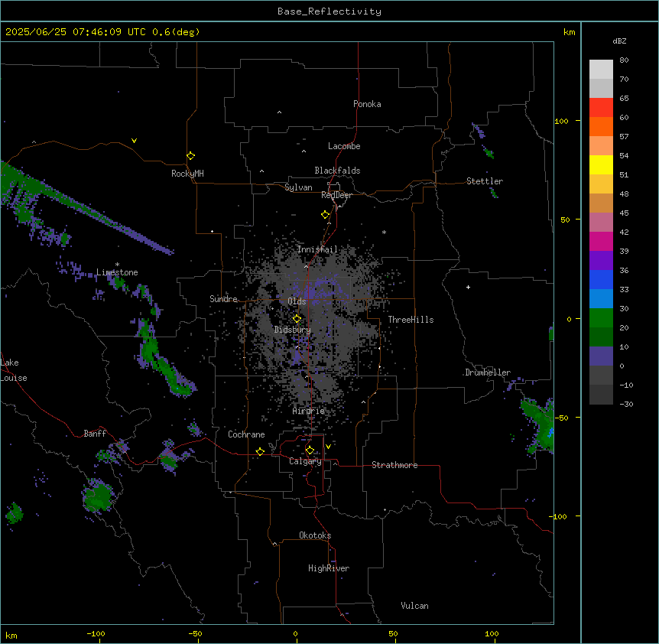Click the Limestone label
The image size is (659, 644).
pyautogui.click(x=117, y=272)
